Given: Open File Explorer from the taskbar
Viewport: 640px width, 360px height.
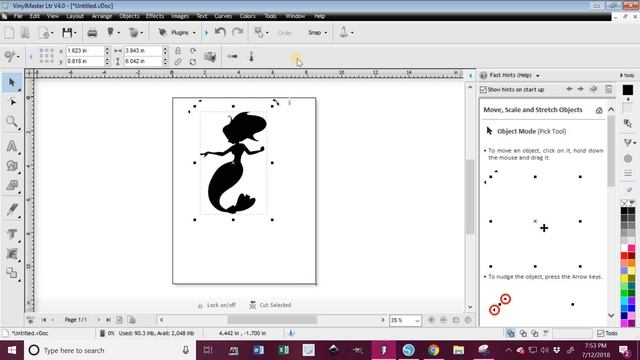Looking at the screenshot, I should pos(458,350).
